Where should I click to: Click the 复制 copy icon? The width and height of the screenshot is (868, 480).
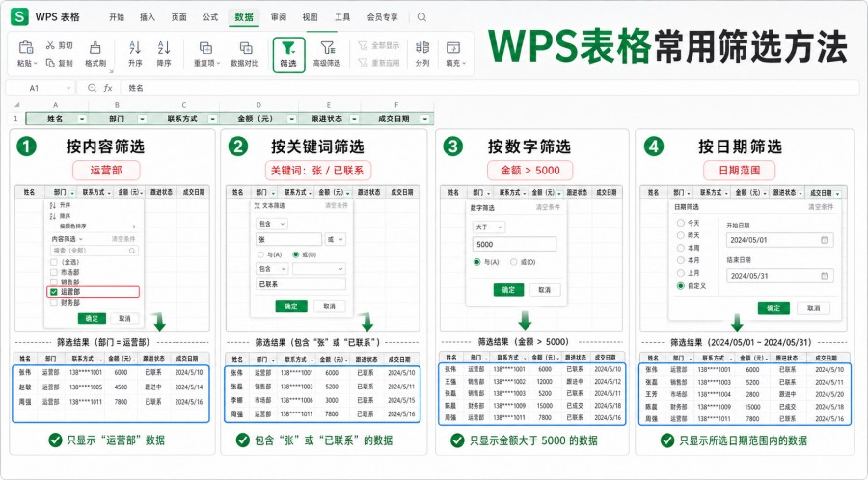(50, 63)
